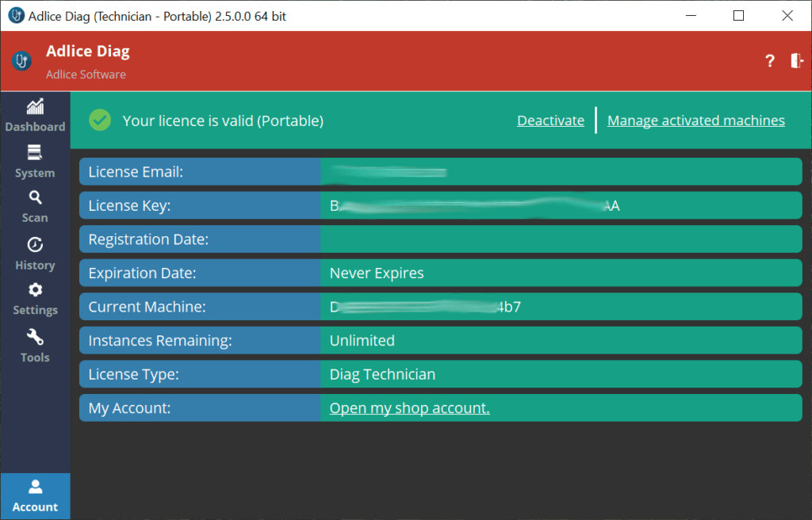Click the Scan magnifier icon
This screenshot has height=520, width=812.
(35, 198)
